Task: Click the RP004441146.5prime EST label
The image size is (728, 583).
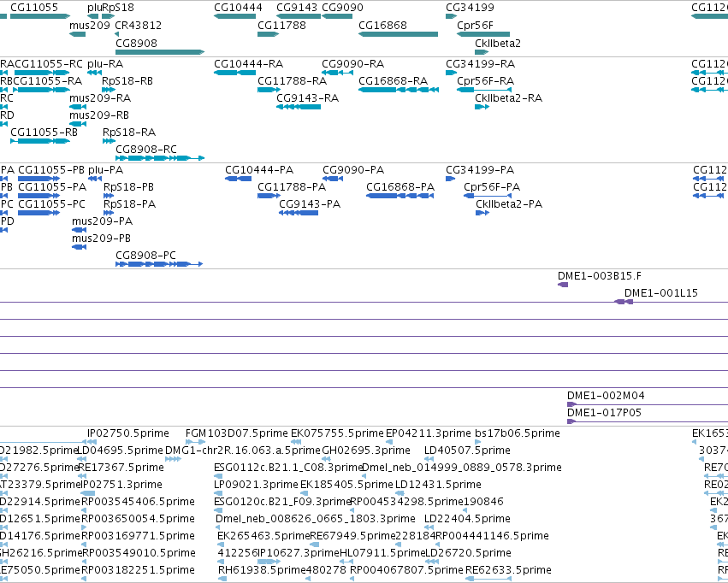Action: click(x=493, y=536)
